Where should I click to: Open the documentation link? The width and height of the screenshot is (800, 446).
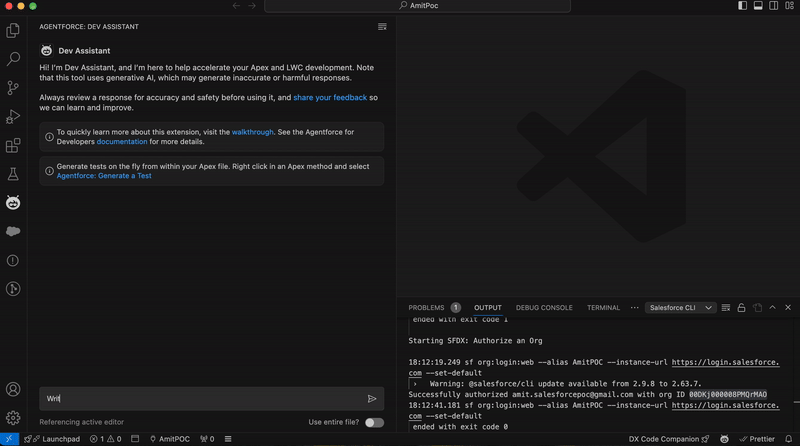122,141
